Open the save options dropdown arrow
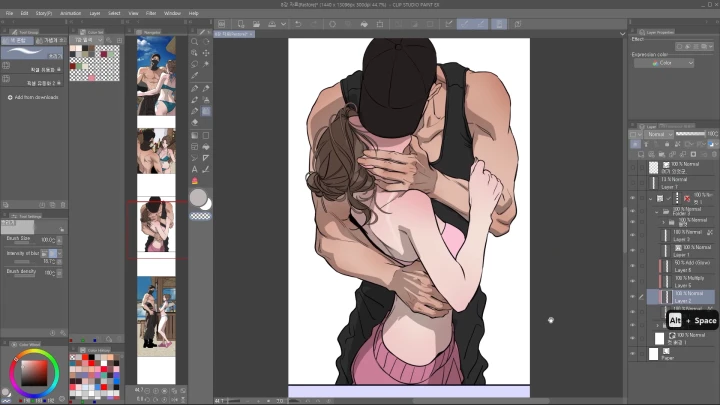 tap(283, 24)
